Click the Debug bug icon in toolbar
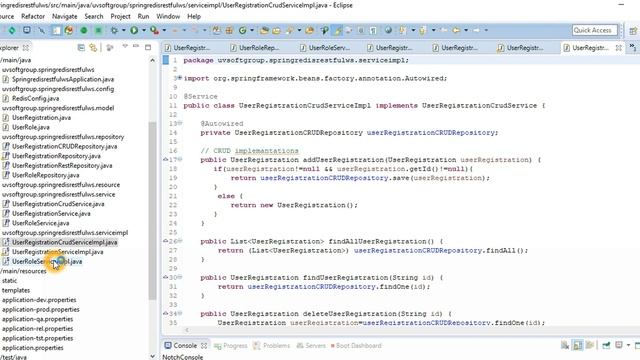Screen dimensions: 640x360 pyautogui.click(x=114, y=30)
